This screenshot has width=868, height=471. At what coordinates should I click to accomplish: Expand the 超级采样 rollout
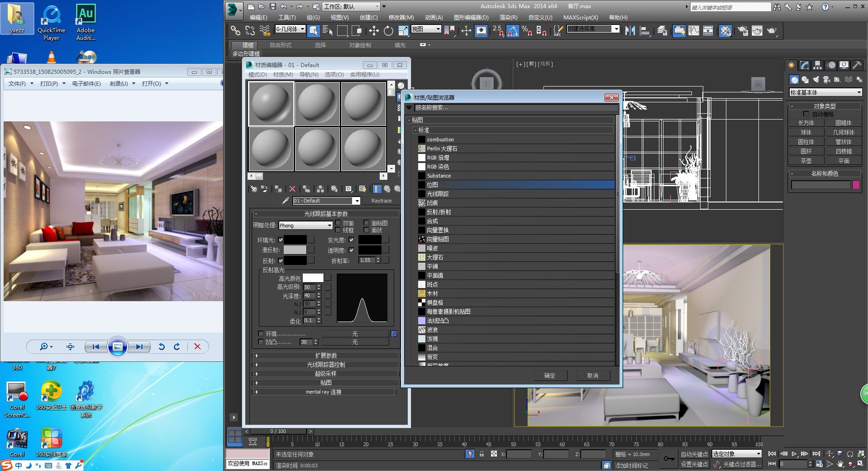click(x=326, y=374)
